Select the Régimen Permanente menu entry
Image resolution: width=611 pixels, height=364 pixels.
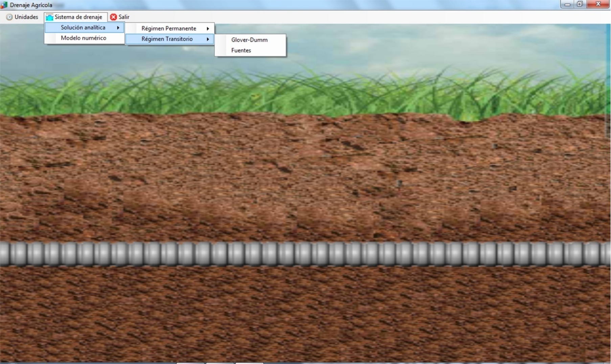[x=168, y=29]
